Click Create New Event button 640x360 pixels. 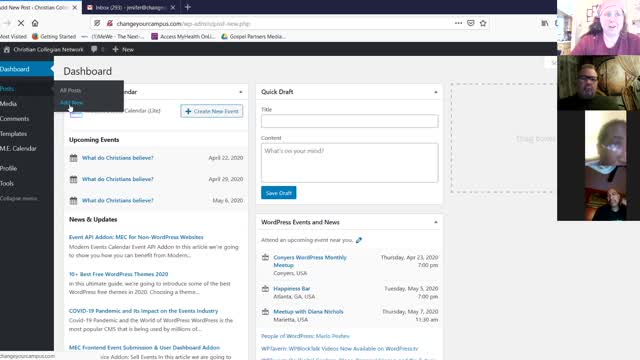[211, 111]
